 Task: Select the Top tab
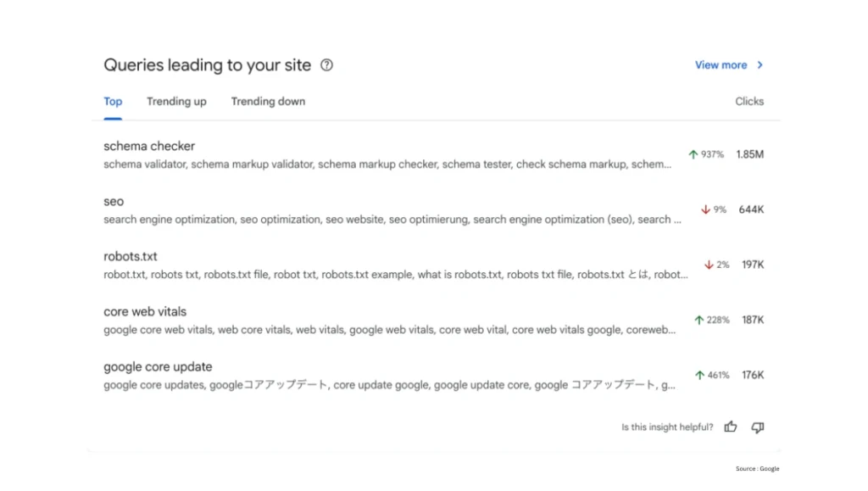click(112, 101)
